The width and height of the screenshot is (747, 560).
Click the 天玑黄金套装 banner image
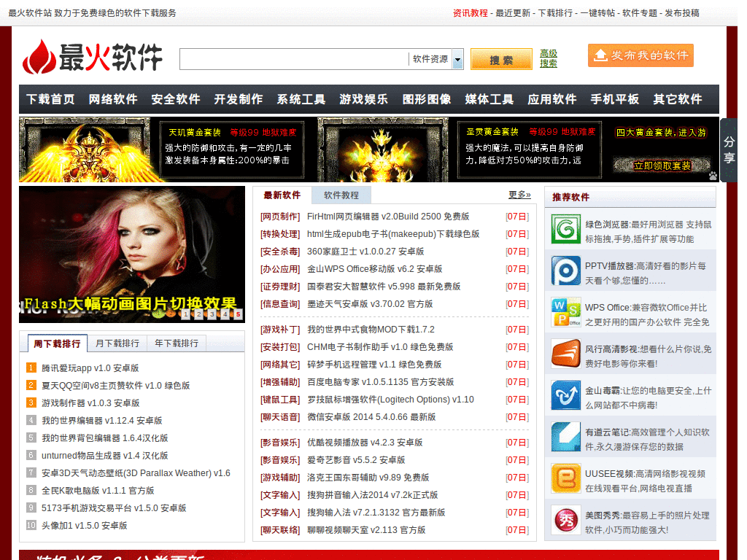(x=85, y=149)
